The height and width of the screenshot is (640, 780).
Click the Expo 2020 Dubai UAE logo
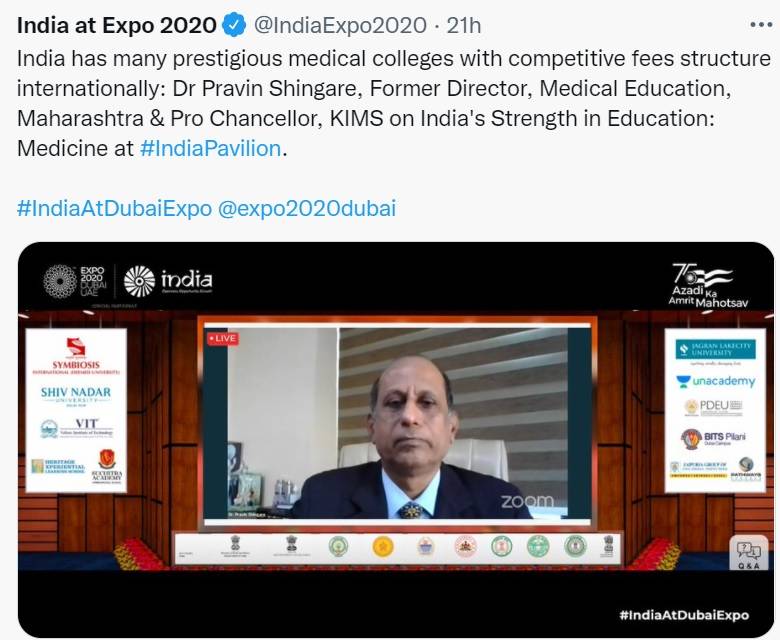point(75,282)
